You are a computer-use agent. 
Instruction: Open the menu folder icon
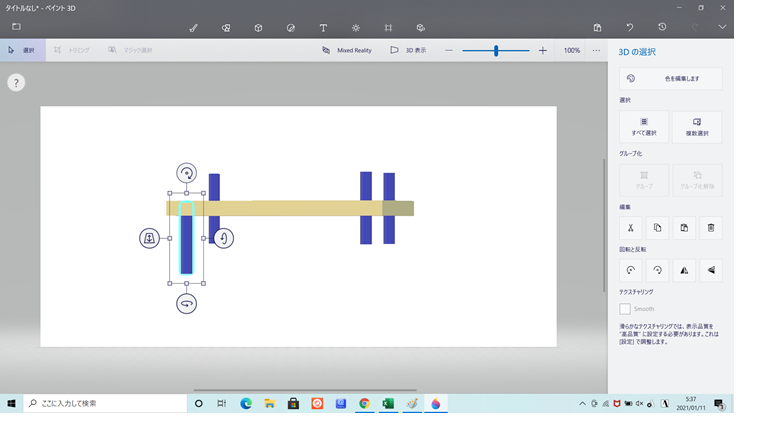tap(16, 27)
